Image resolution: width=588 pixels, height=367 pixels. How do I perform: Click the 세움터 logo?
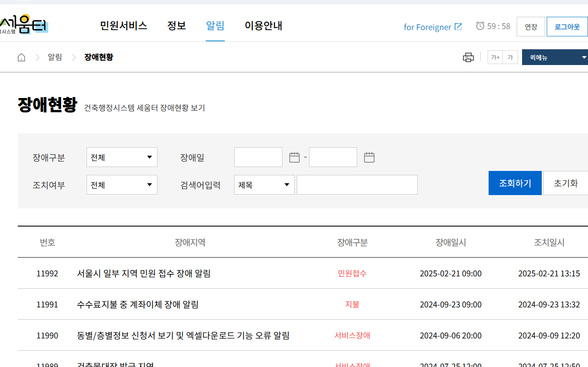click(x=22, y=25)
